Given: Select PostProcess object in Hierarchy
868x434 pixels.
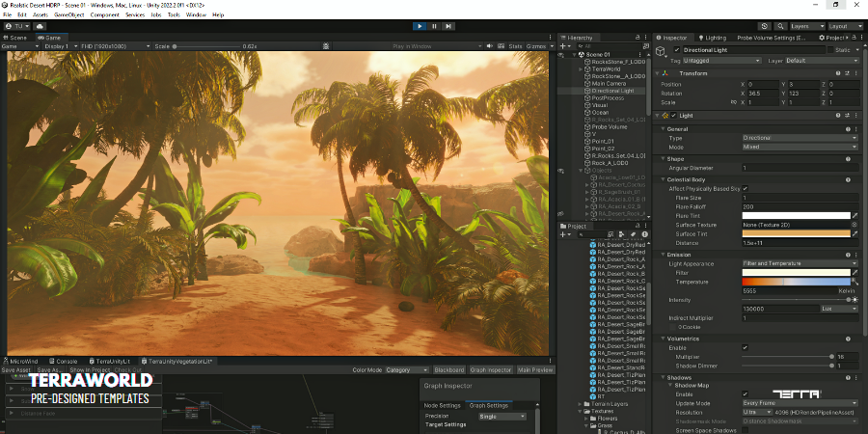Looking at the screenshot, I should coord(608,98).
